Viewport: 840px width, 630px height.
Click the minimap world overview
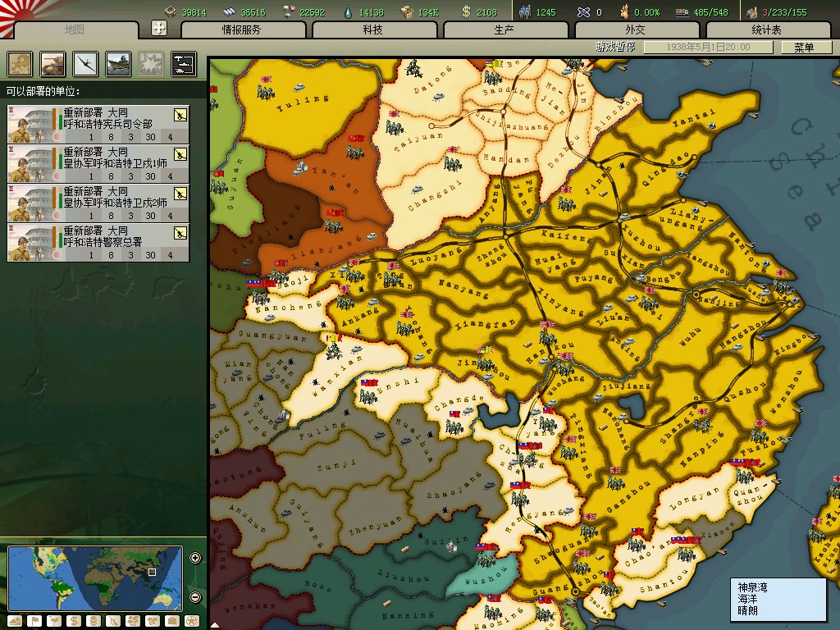coord(95,578)
